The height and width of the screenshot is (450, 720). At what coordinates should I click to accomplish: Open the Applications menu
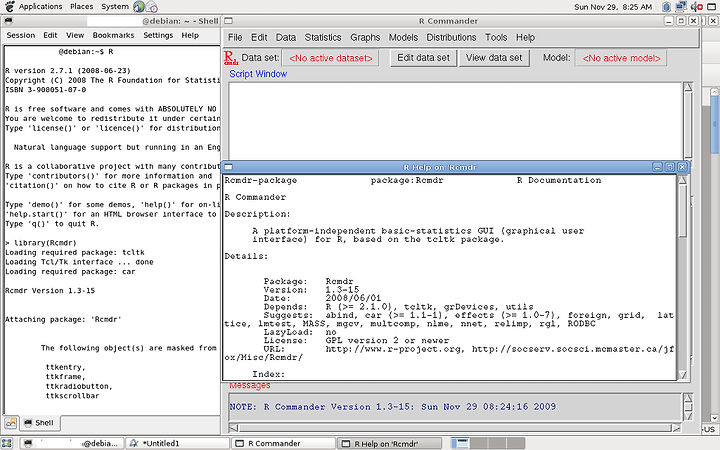[x=40, y=6]
